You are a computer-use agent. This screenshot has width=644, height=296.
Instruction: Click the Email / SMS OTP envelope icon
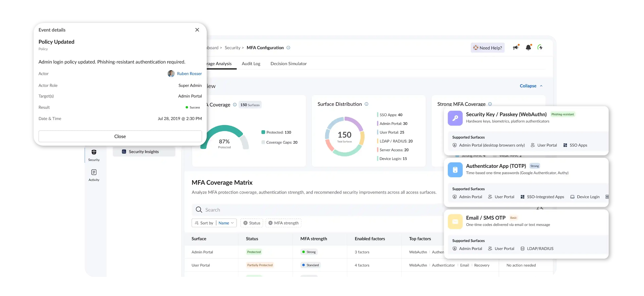pyautogui.click(x=455, y=222)
